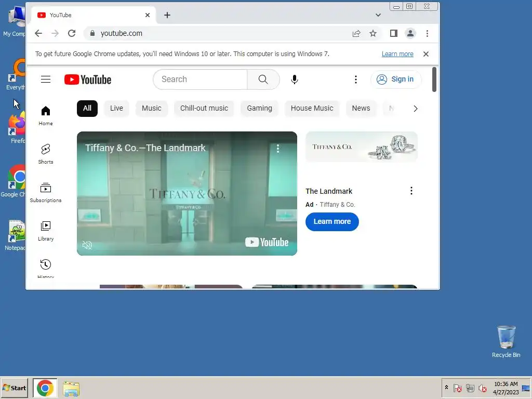
Task: Click the blue Learn more ad button
Action: click(x=332, y=221)
